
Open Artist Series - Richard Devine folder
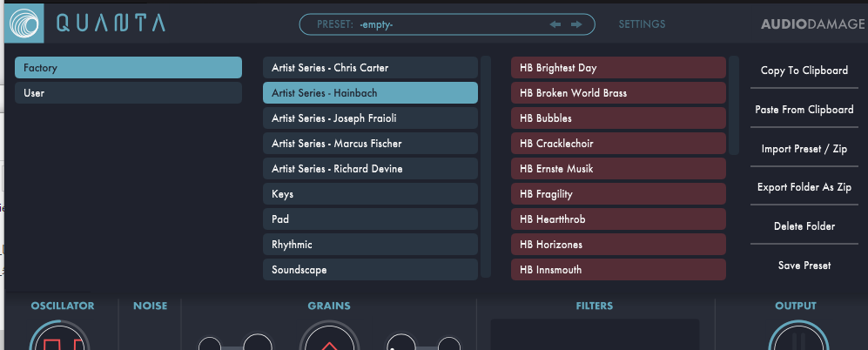370,168
